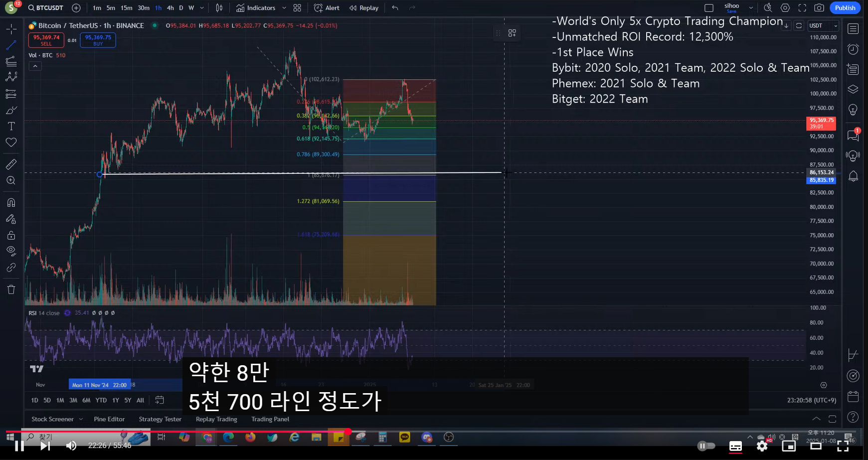868x460 pixels.
Task: Open the Forecasting and measurement tool group
Action: point(11,94)
